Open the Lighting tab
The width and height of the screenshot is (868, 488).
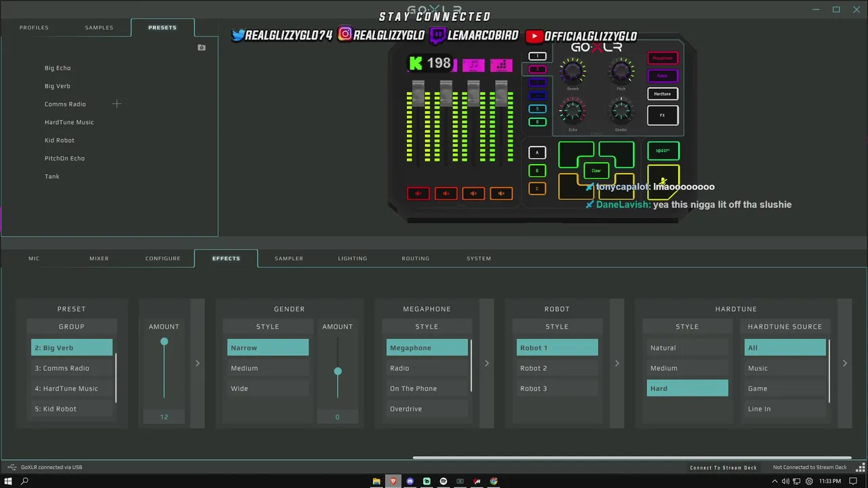coord(353,258)
